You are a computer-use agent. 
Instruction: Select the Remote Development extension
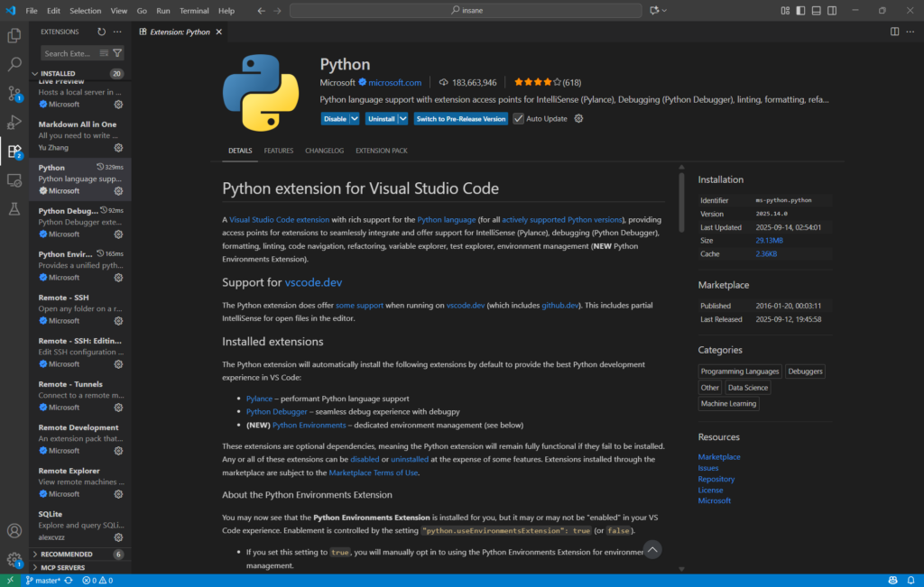tap(80, 438)
